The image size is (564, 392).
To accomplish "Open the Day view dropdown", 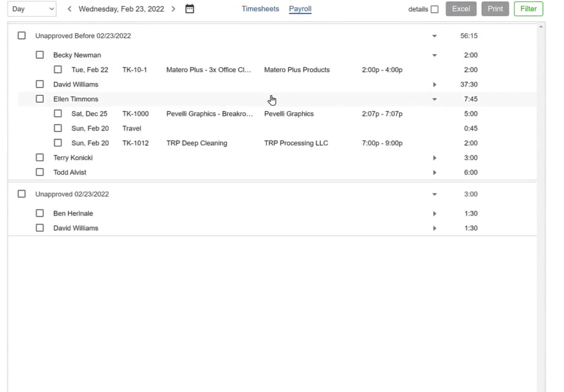I will [x=32, y=9].
